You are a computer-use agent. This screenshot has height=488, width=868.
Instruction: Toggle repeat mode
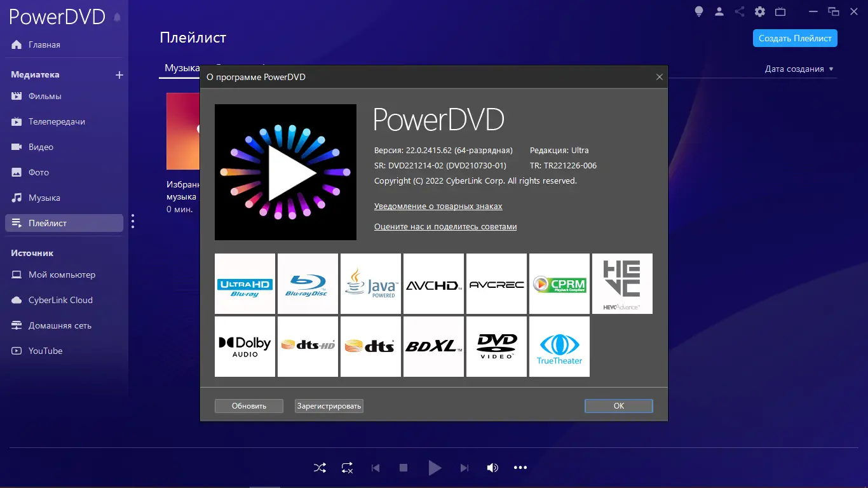point(347,468)
